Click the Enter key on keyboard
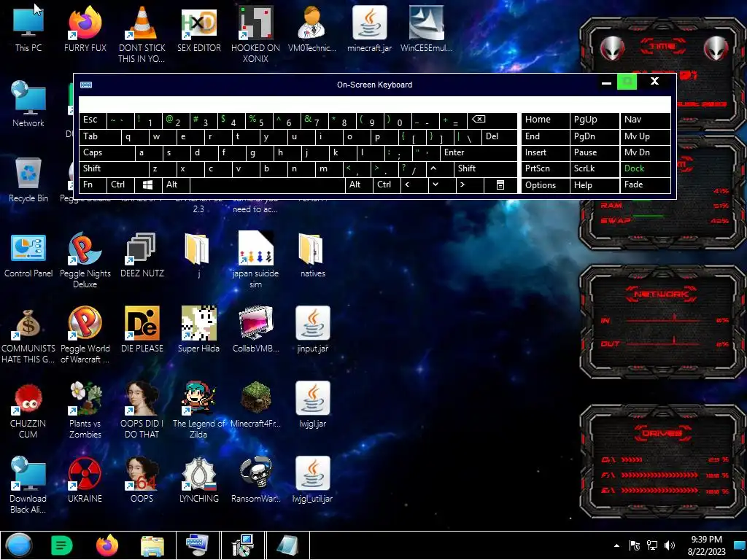The width and height of the screenshot is (747, 560). [x=479, y=152]
